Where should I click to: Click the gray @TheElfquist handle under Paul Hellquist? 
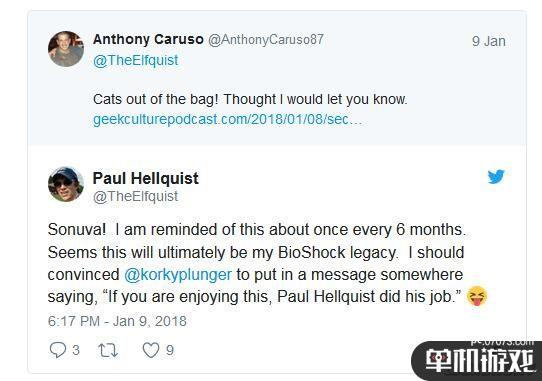coord(136,196)
